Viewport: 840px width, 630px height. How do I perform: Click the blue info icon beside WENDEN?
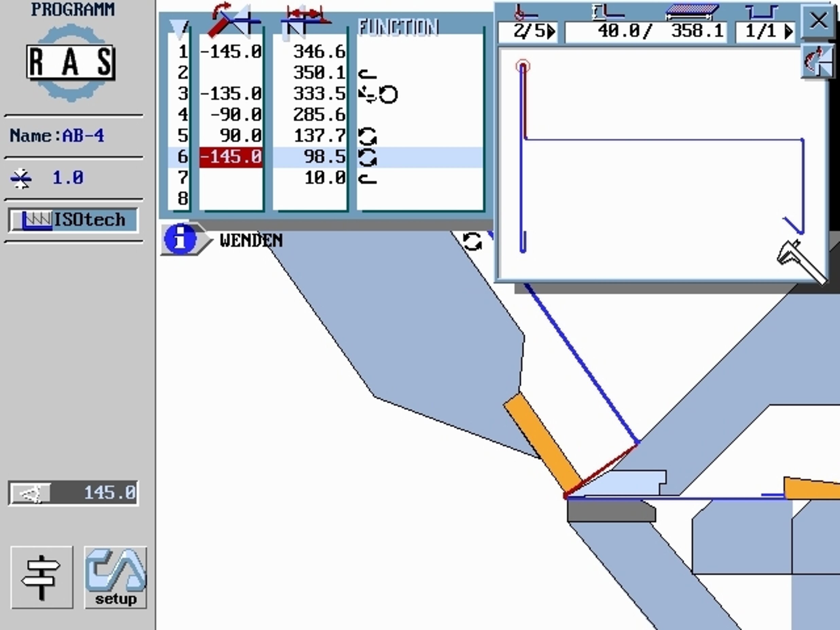point(180,240)
